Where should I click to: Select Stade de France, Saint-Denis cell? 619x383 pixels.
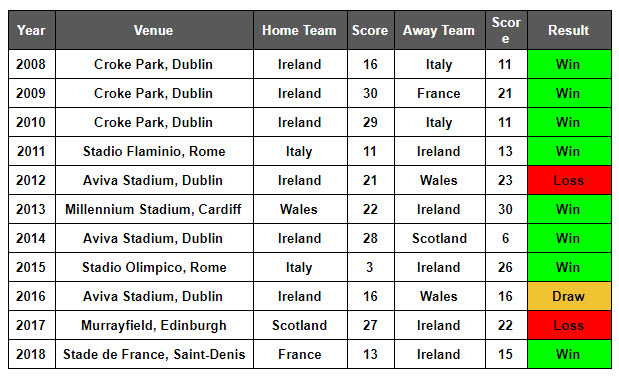tap(154, 354)
